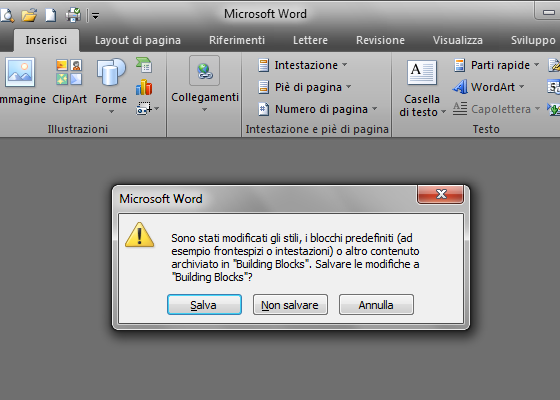Choose Non salvare in the dialog
The image size is (560, 400).
tap(290, 305)
